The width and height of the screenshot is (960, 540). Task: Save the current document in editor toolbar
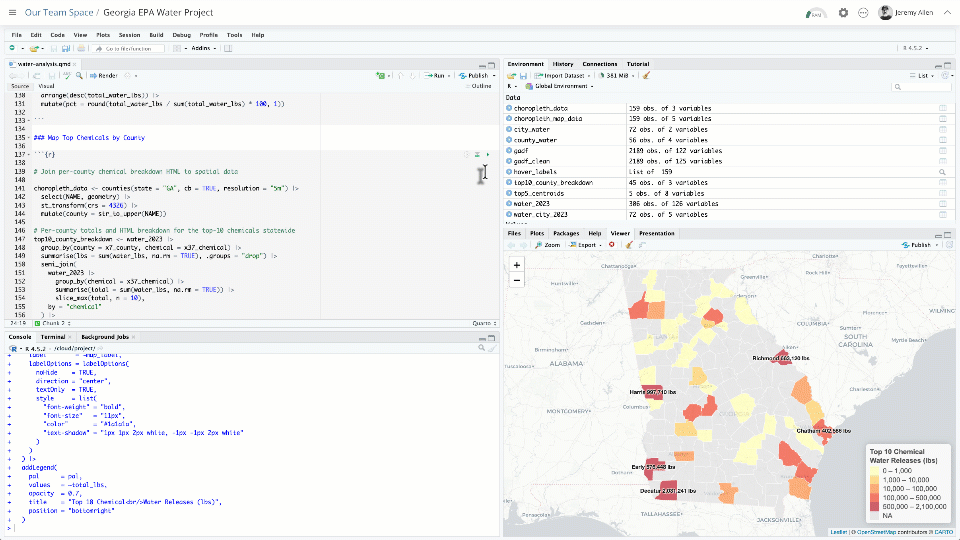pos(52,75)
